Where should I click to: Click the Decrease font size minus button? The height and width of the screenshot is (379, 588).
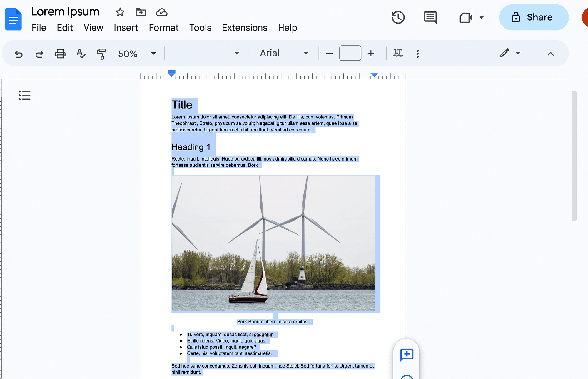coord(329,53)
